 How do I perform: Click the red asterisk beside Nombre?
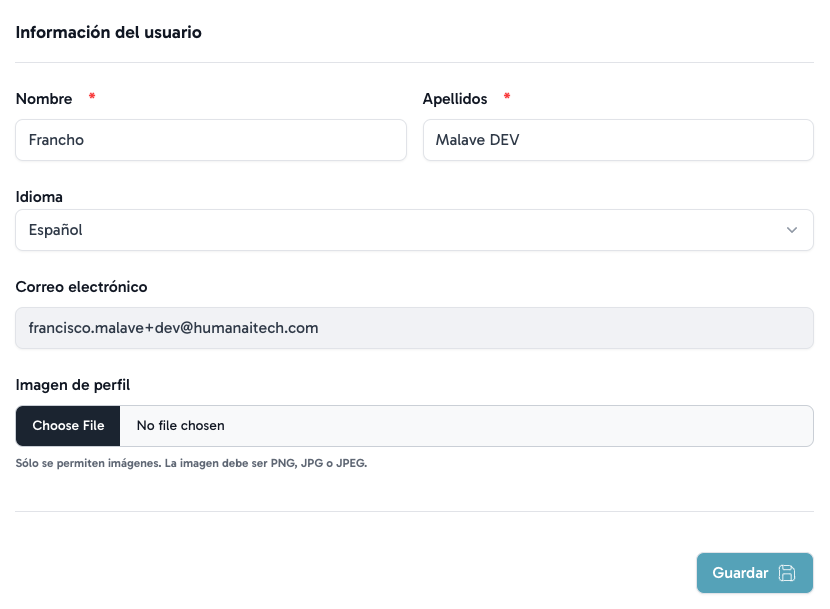tap(93, 98)
